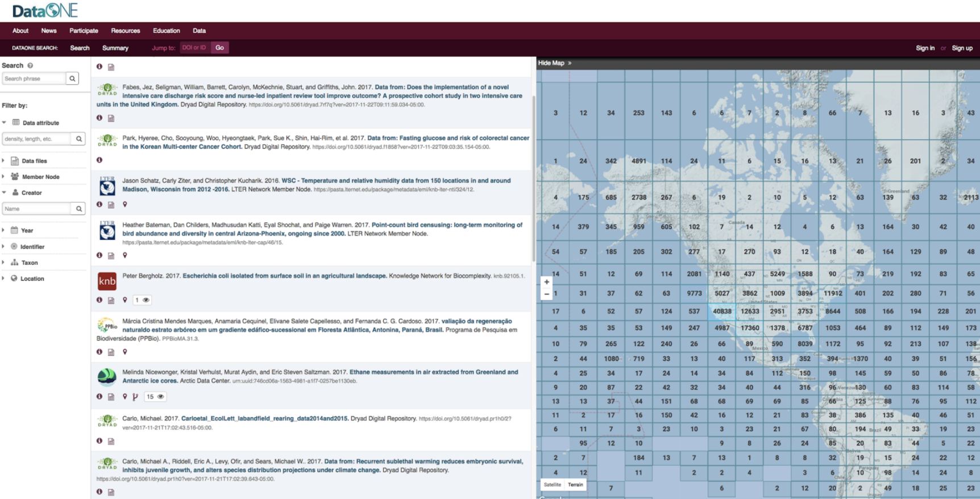Click the Creator Name input field
The height and width of the screenshot is (499, 980).
coord(37,209)
